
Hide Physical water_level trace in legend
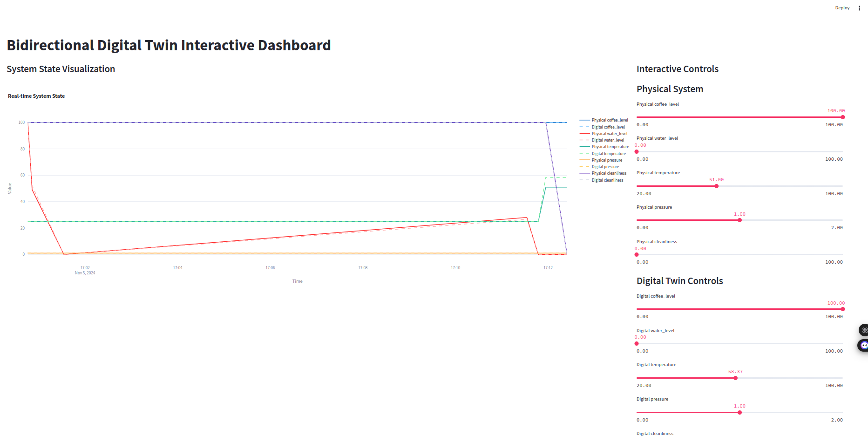tap(604, 134)
